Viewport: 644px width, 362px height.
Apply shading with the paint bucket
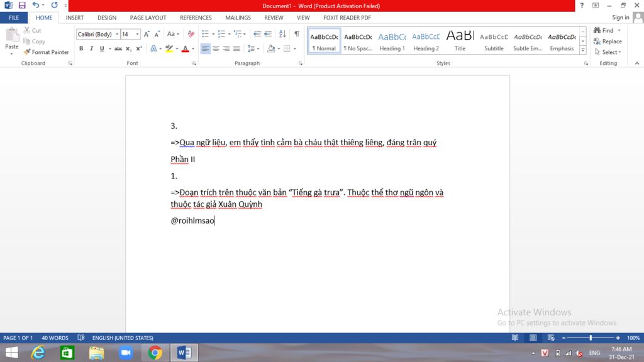click(270, 48)
